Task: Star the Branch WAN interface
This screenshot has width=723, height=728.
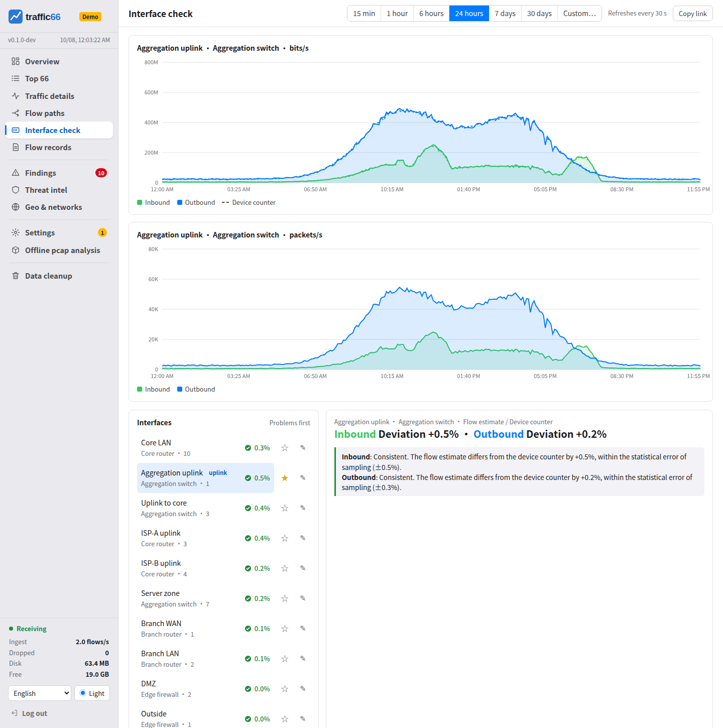Action: (285, 629)
